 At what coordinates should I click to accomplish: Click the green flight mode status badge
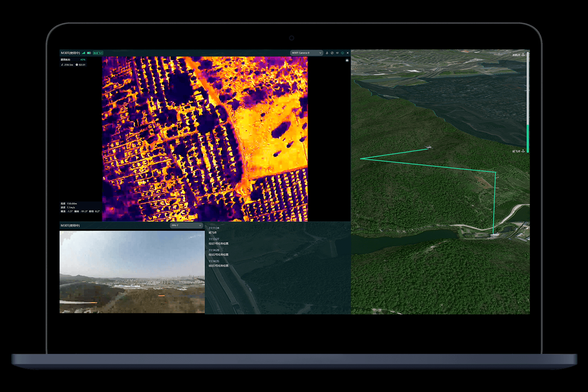tap(98, 53)
